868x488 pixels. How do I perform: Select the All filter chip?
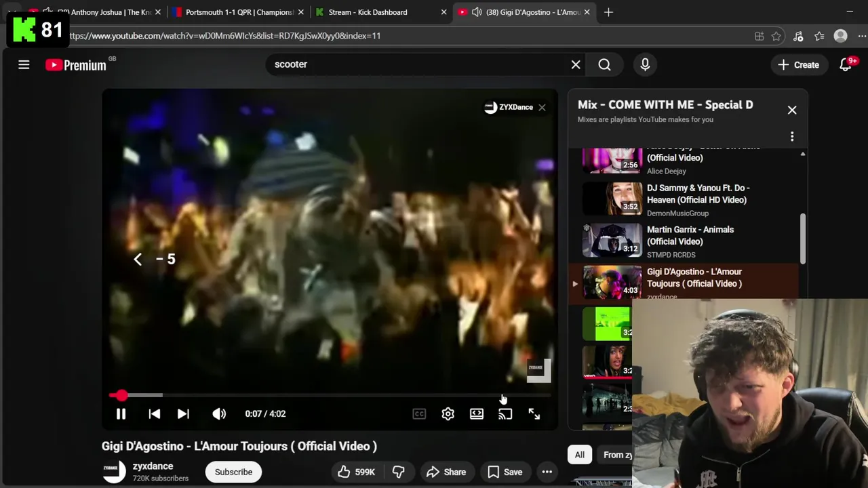coord(580,455)
